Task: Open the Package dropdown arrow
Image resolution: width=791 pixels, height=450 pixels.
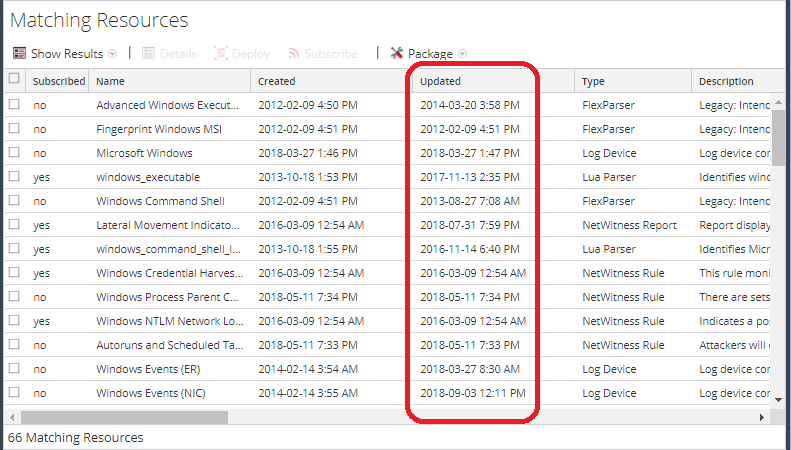Action: coord(463,54)
